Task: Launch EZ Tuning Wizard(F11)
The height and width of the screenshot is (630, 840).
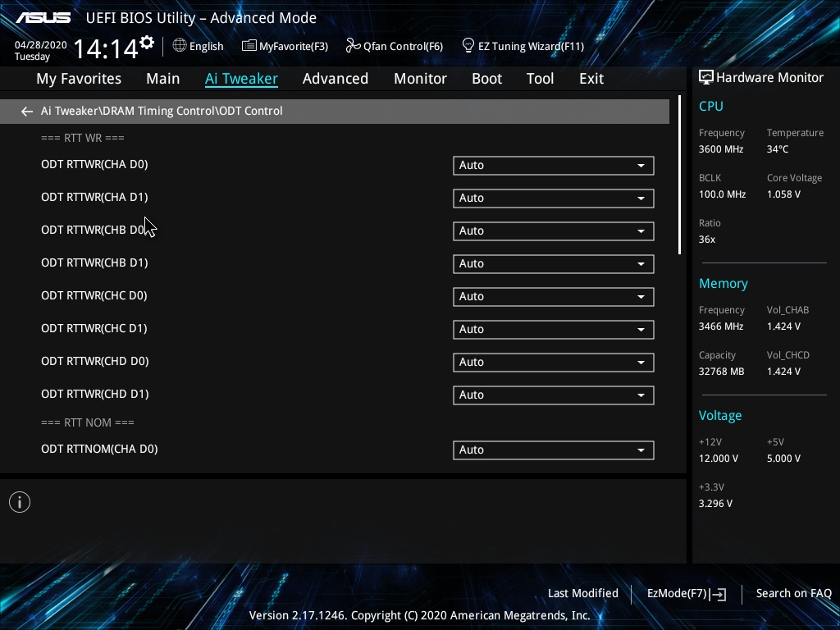Action: point(523,46)
